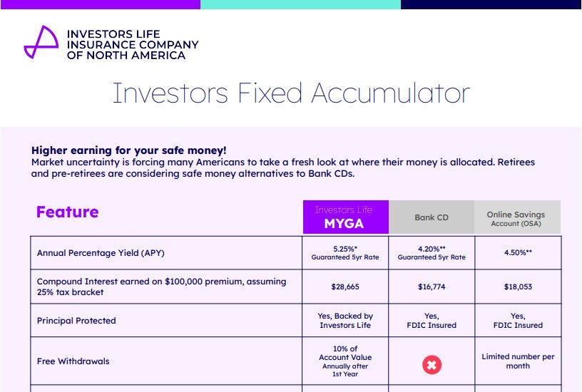The image size is (582, 392).
Task: Click the Higher earning for your safe money heading
Action: pyautogui.click(x=129, y=150)
